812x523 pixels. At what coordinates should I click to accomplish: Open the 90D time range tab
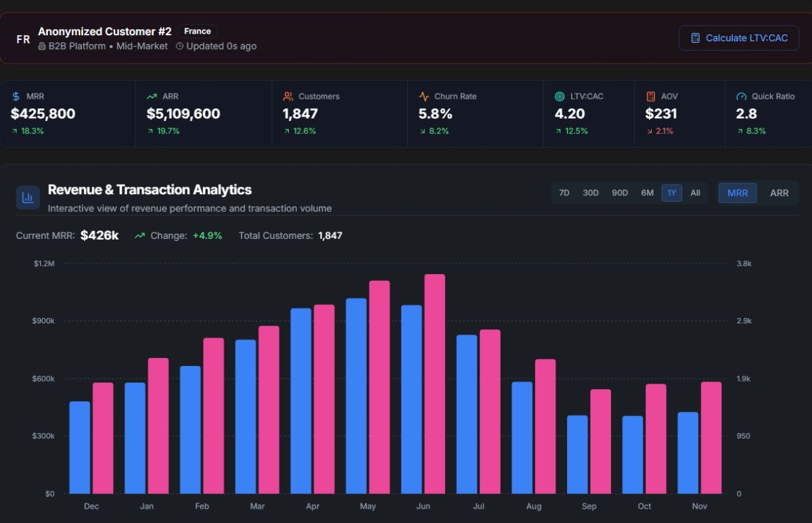pos(619,193)
